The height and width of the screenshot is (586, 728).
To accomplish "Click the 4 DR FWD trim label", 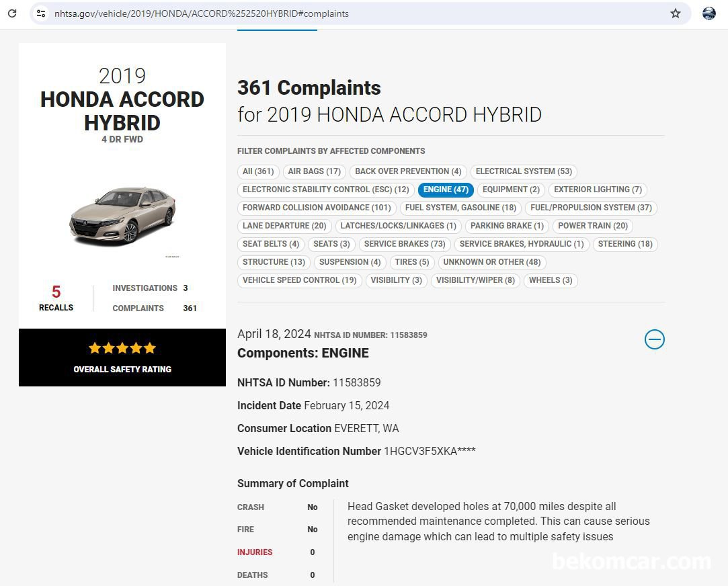I will click(x=122, y=139).
